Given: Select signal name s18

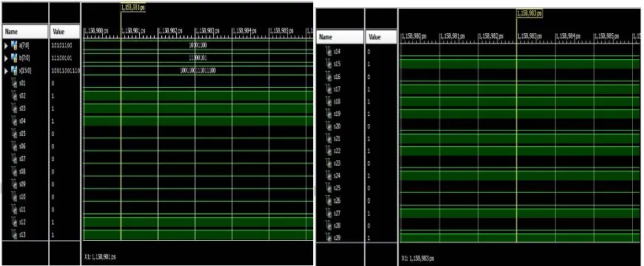Looking at the screenshot, I should point(337,102).
